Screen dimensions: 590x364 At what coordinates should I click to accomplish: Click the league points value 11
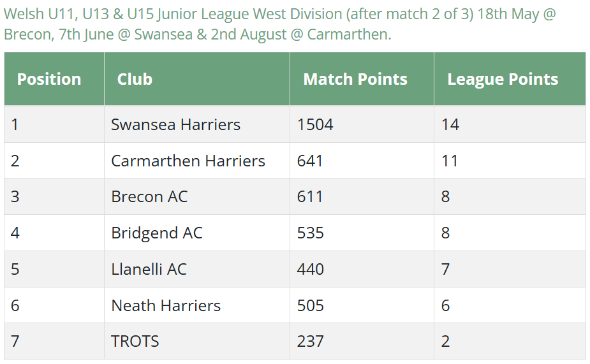click(x=450, y=161)
